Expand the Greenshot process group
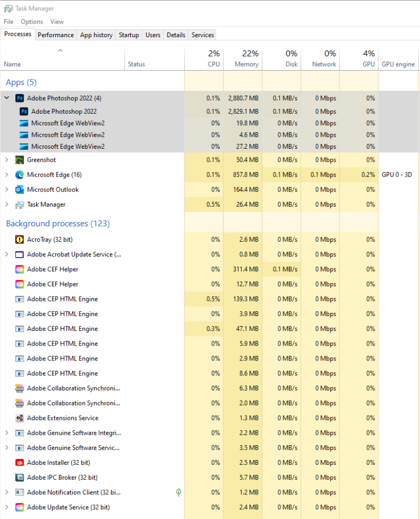Image resolution: width=420 pixels, height=519 pixels. click(7, 160)
